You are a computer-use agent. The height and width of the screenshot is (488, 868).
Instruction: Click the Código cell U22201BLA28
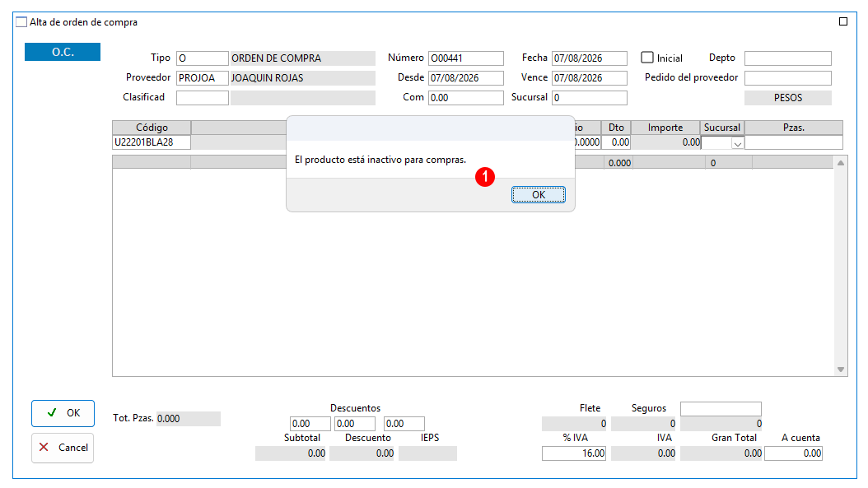152,142
